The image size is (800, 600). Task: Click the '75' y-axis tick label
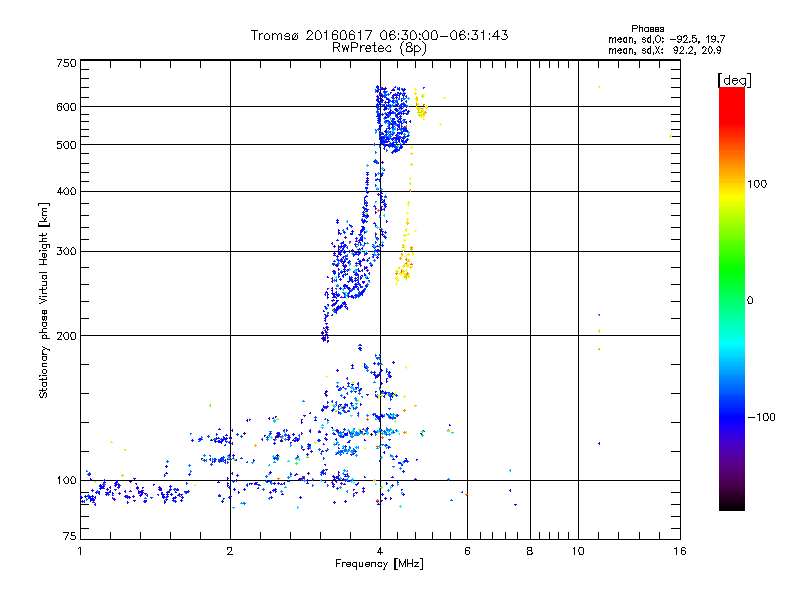70,536
